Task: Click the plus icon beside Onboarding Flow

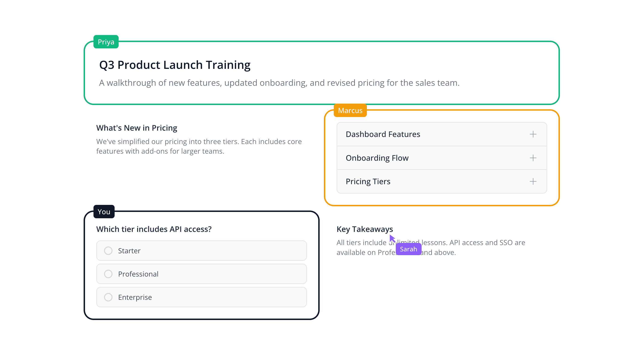Action: tap(533, 158)
